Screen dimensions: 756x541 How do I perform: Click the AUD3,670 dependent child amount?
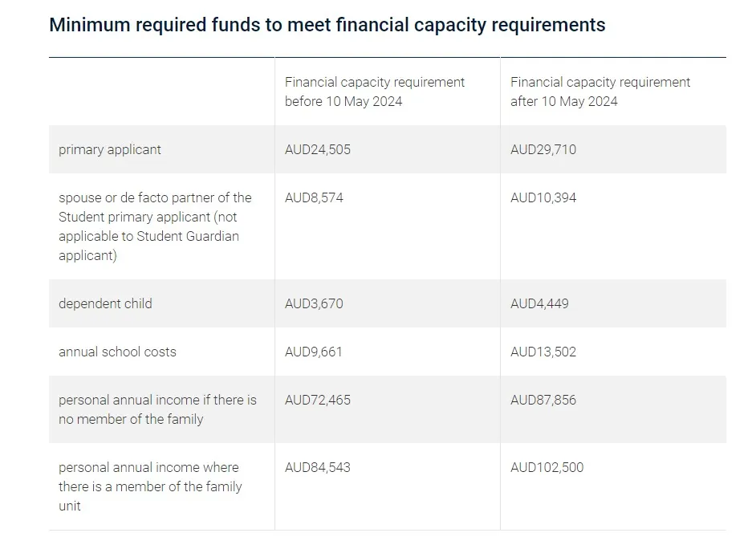coord(314,303)
